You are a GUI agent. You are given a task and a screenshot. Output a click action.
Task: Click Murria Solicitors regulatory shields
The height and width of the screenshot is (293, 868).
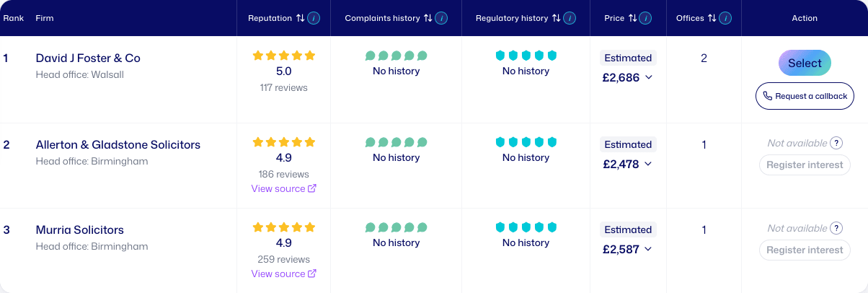point(526,227)
